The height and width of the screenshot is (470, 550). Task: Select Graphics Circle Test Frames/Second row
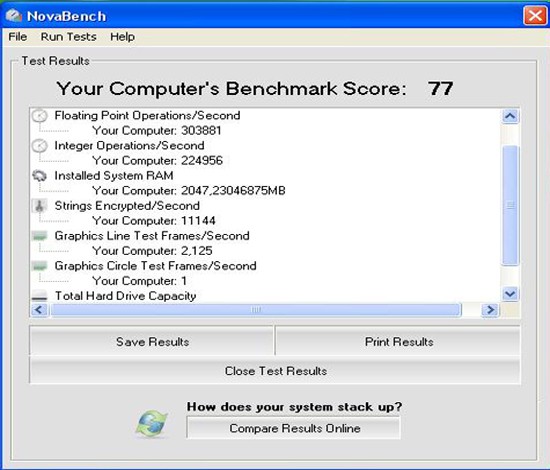(155, 266)
